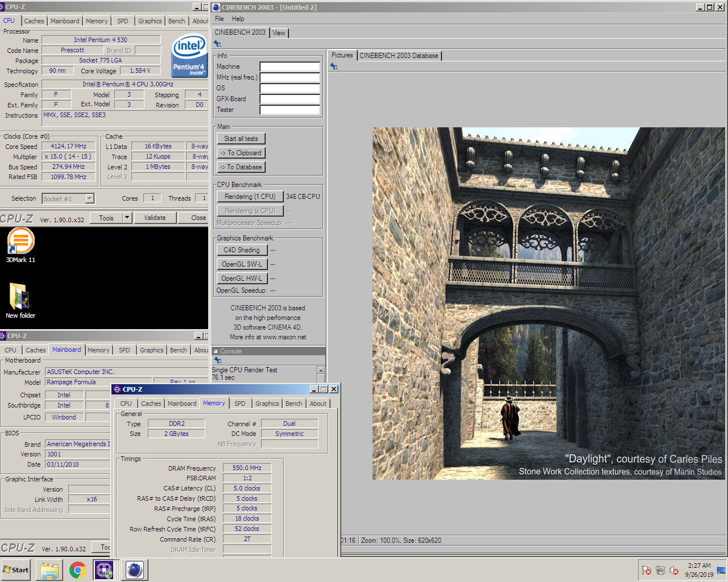Image resolution: width=728 pixels, height=582 pixels.
Task: Open Mainboard tab in top CPU-Z window
Action: click(65, 21)
